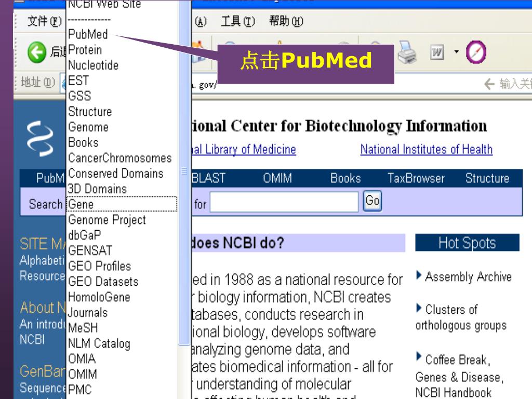
Task: Expand the dropdown arrow beside Word icon
Action: pyautogui.click(x=456, y=52)
